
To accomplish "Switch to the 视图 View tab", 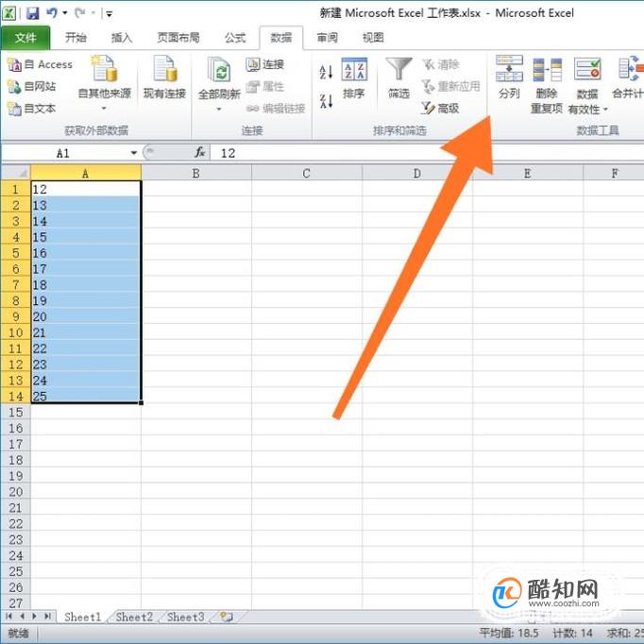I will tap(373, 38).
